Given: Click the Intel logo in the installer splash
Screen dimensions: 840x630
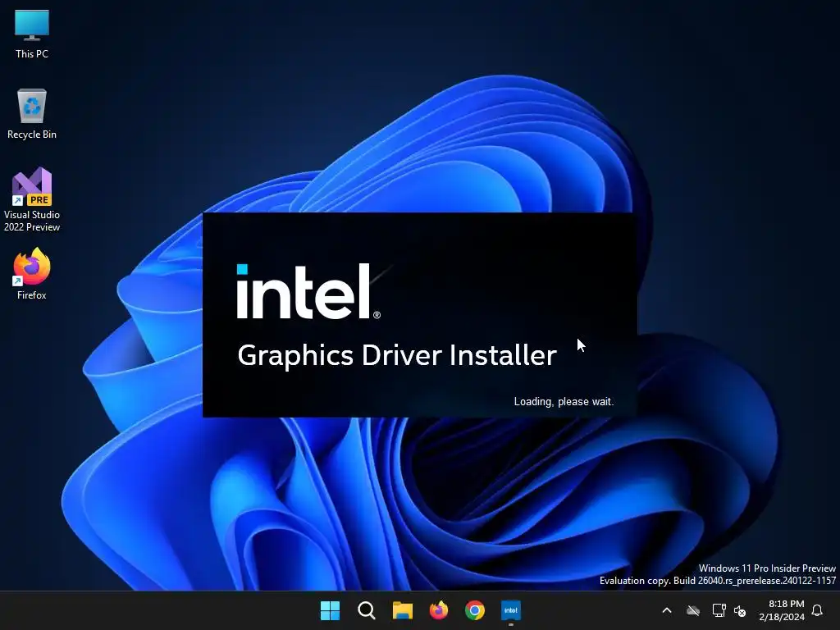Looking at the screenshot, I should (x=308, y=291).
